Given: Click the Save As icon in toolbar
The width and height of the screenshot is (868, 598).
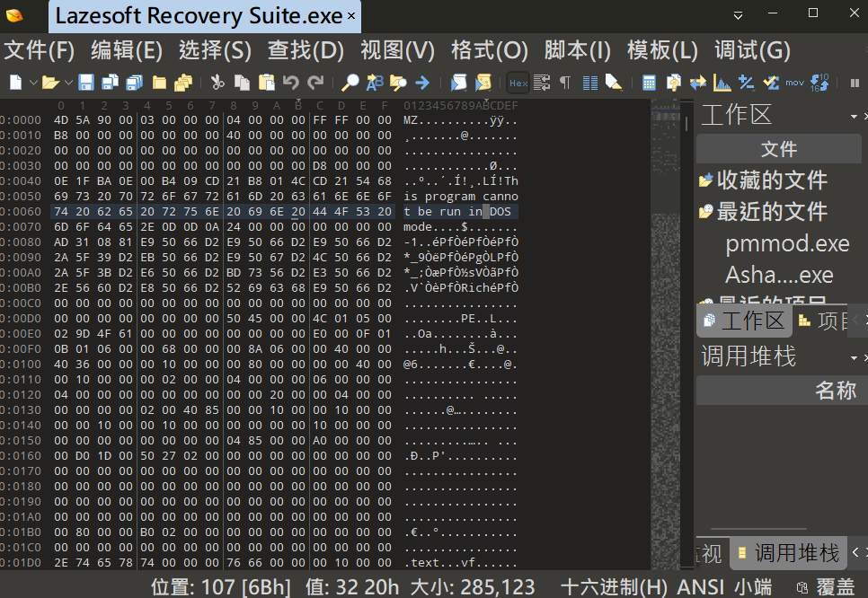Looking at the screenshot, I should coord(111,83).
